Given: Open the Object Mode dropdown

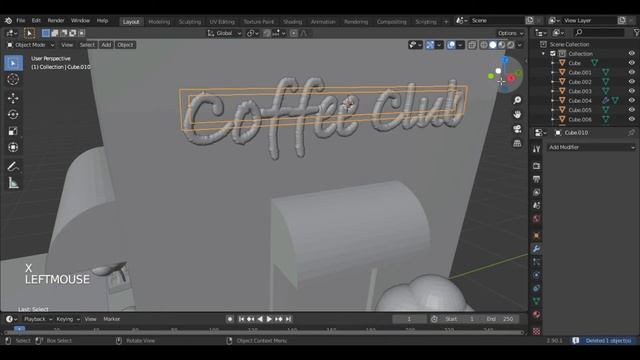Looking at the screenshot, I should point(31,45).
